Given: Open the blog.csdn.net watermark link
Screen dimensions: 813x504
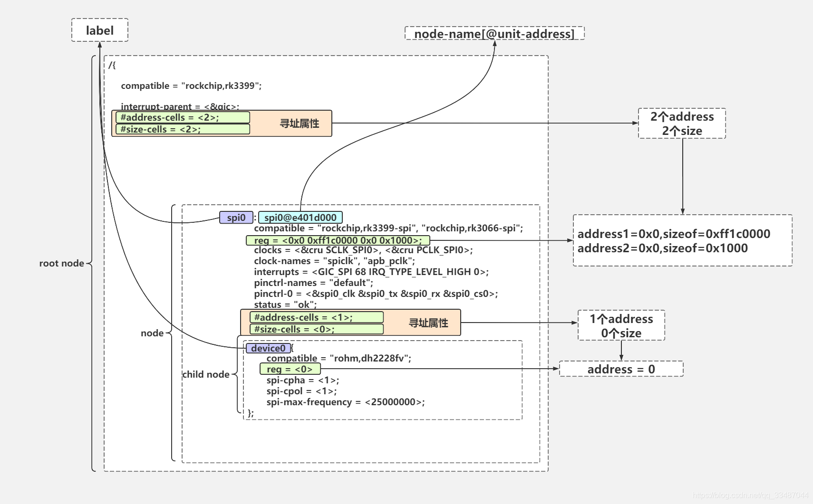Looking at the screenshot, I should [751, 495].
